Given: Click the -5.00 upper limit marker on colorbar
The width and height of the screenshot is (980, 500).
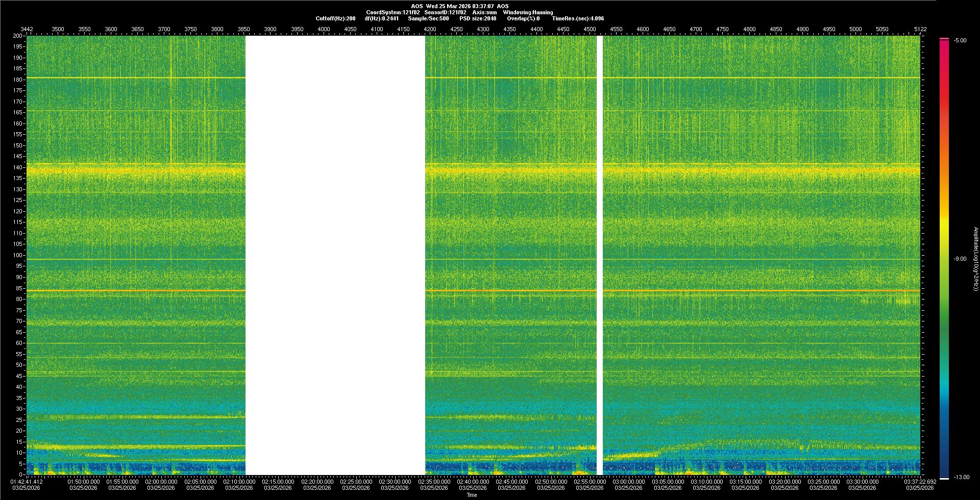Looking at the screenshot, I should 960,40.
